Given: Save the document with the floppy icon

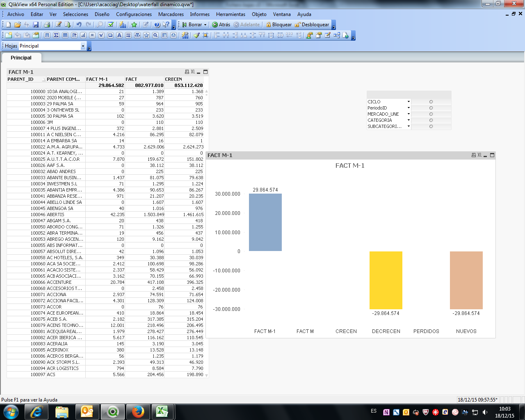Looking at the screenshot, I should [x=36, y=25].
